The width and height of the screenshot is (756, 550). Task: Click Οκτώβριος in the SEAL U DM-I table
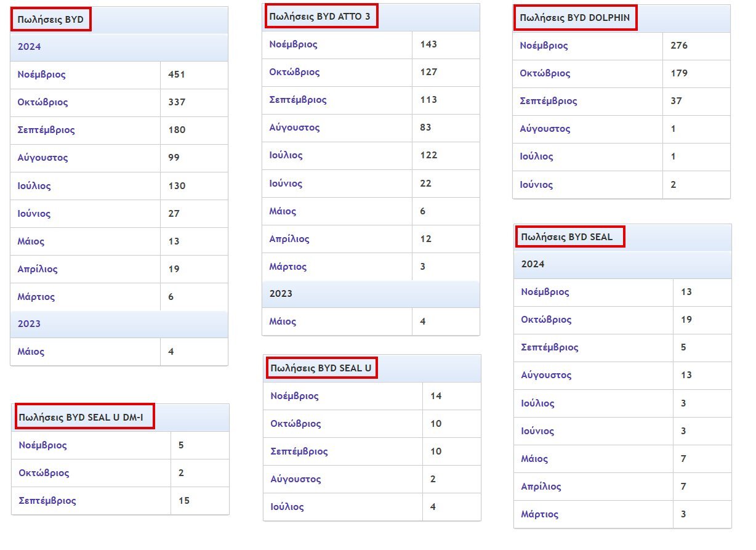(x=44, y=473)
